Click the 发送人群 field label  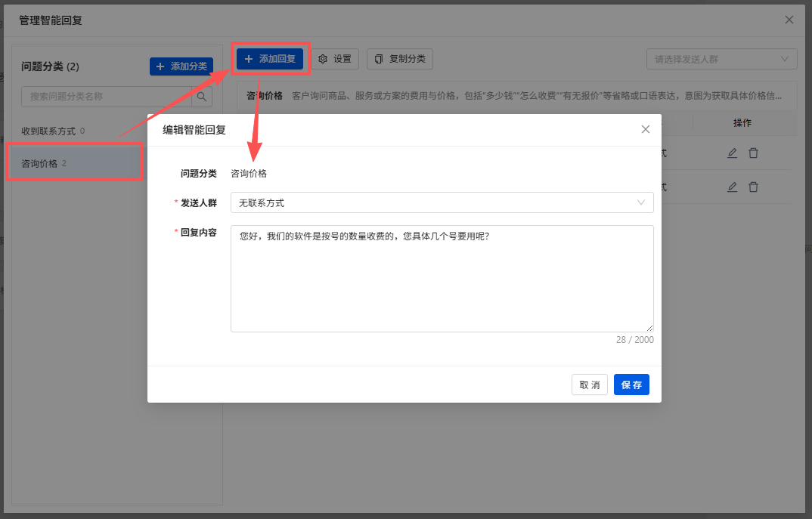[x=198, y=202]
